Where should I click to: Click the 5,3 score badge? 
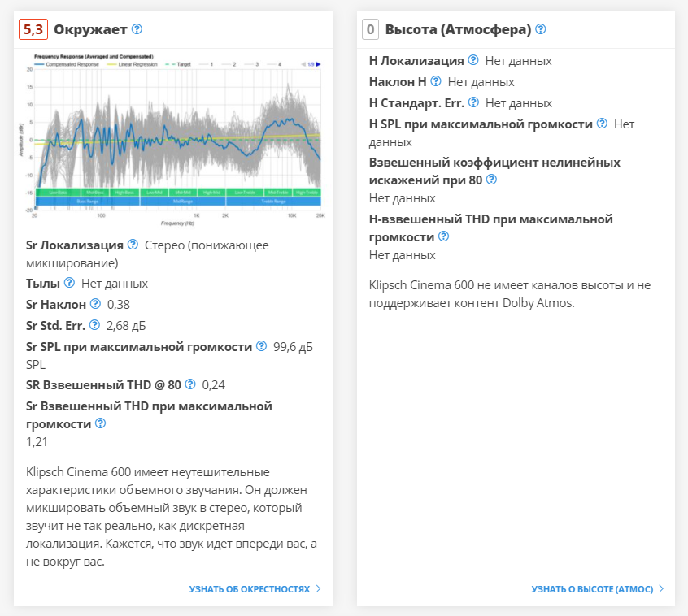(34, 29)
